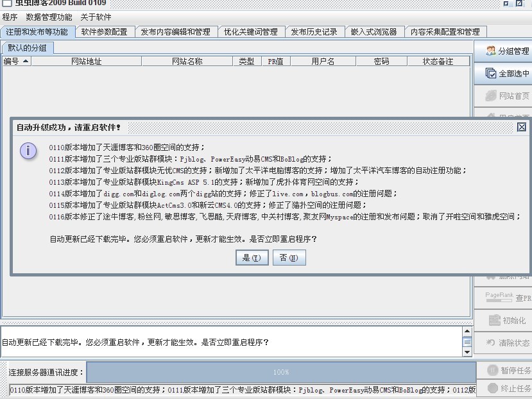
Task: Click the 自动更新已经下载完毕 message in the log panel
Action: [x=135, y=343]
